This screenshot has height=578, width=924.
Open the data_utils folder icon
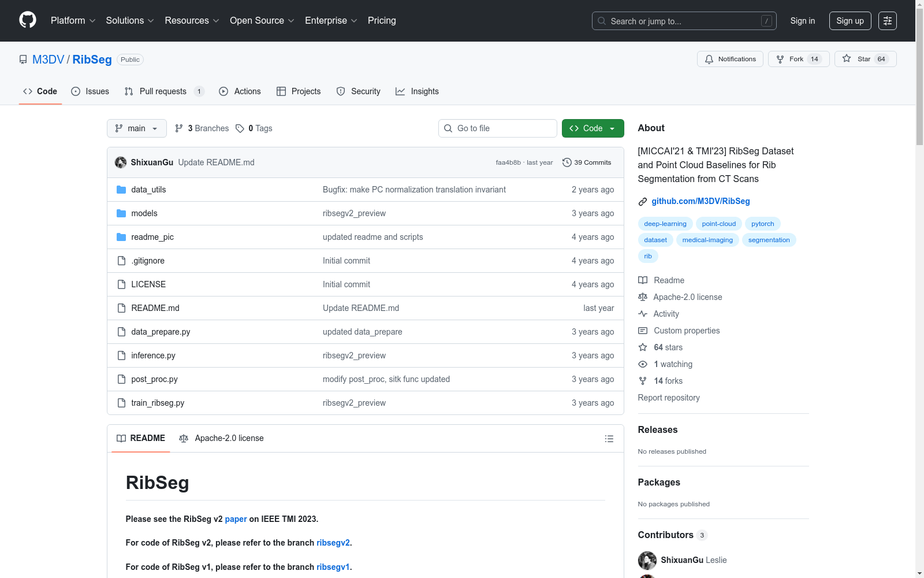coord(121,190)
